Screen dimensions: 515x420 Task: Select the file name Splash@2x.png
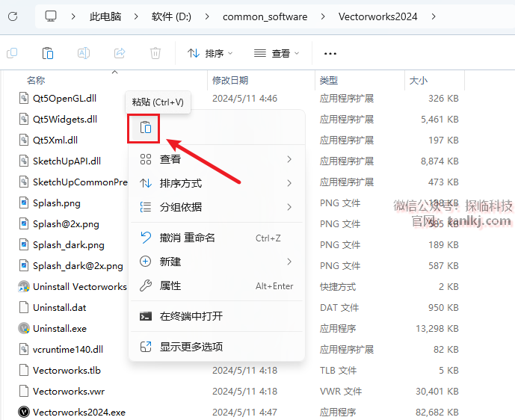tap(66, 224)
